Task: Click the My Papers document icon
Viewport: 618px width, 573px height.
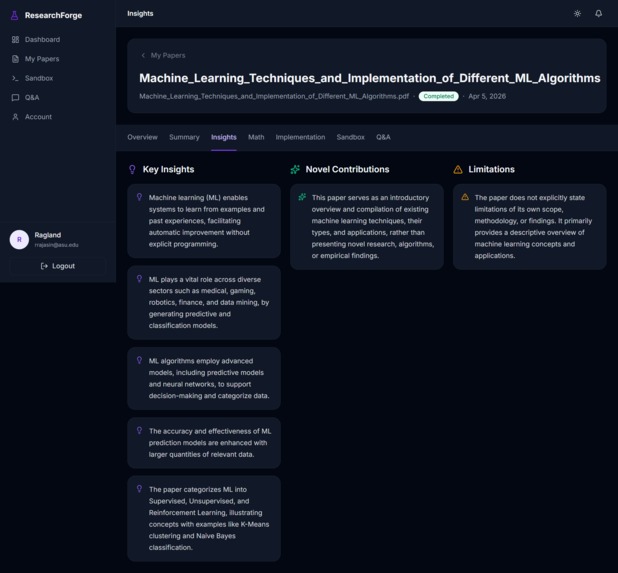Action: point(15,59)
